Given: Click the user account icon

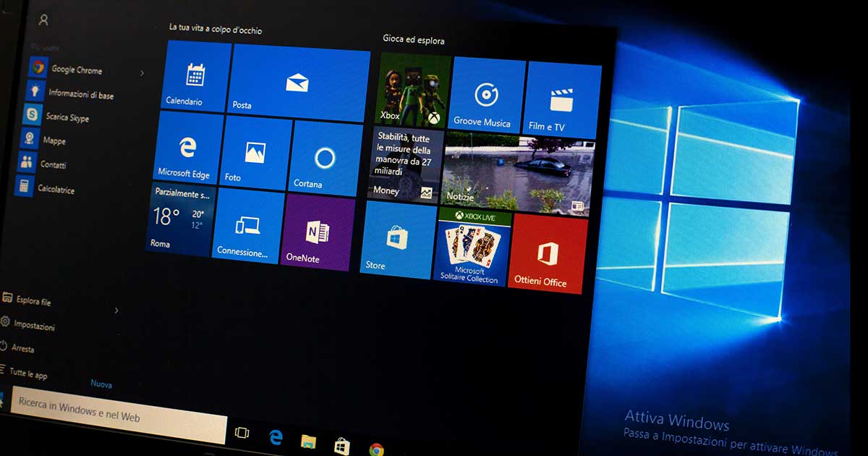Looking at the screenshot, I should (43, 20).
